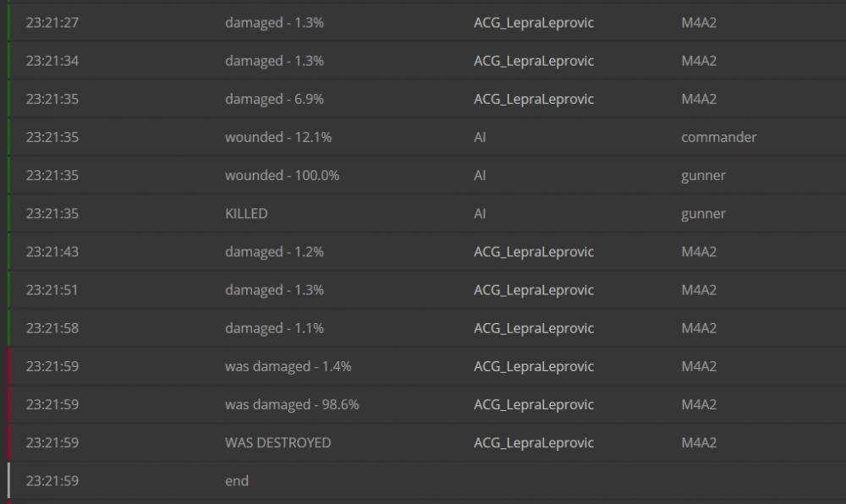Click the 'damaged - 1.1%' event
The height and width of the screenshot is (504, 846).
coord(274,328)
